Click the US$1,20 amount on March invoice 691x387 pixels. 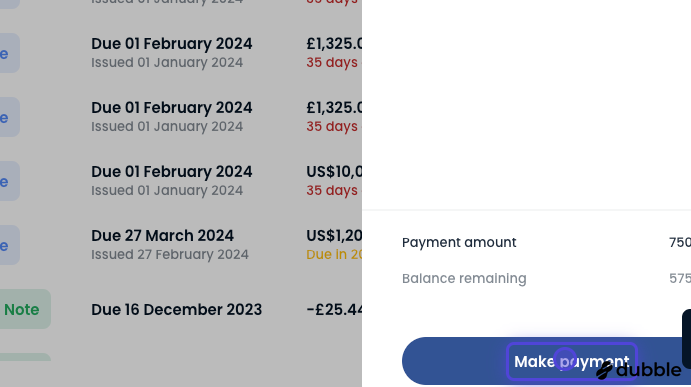pos(334,235)
